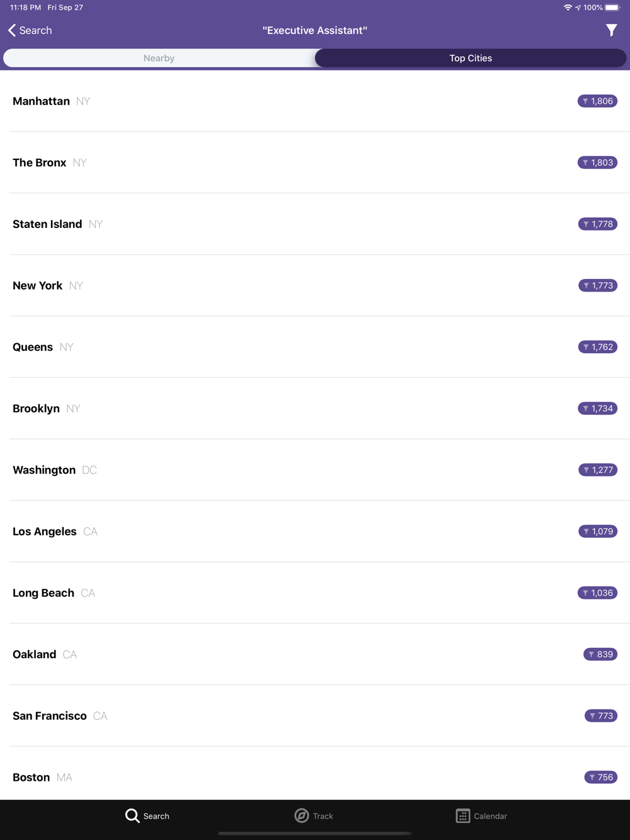630x840 pixels.
Task: Open the Boston MA listing
Action: 315,774
